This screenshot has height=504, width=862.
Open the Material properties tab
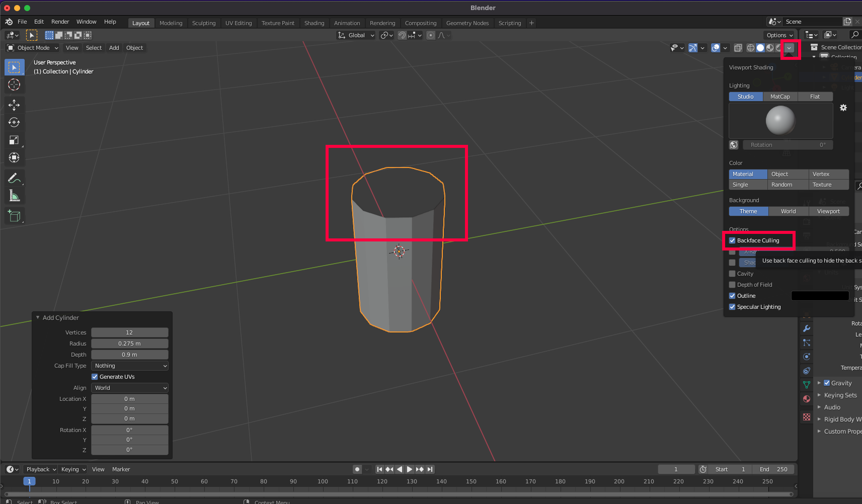(x=807, y=399)
